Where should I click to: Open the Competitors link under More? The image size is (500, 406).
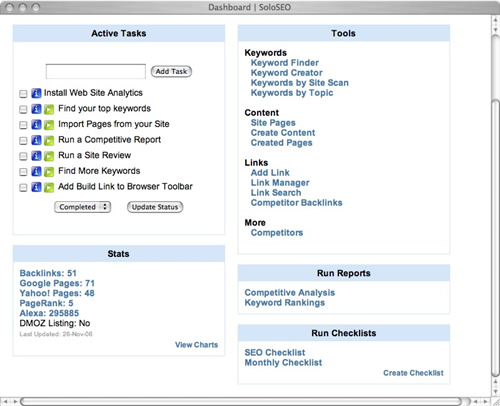coord(277,233)
